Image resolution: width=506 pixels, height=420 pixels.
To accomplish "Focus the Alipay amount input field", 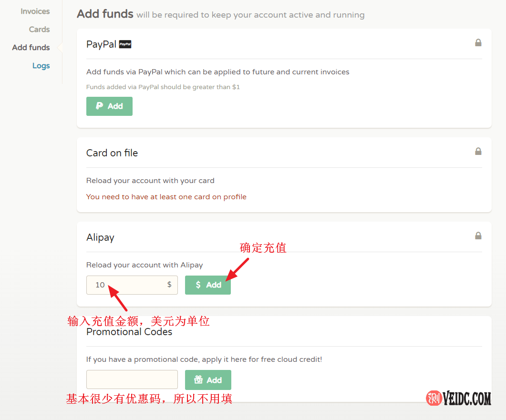I will [132, 285].
